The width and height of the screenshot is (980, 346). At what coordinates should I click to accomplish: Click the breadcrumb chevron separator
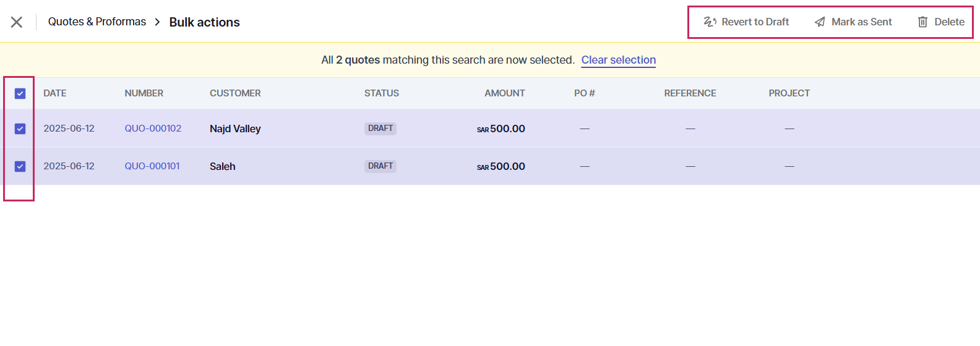[x=157, y=22]
